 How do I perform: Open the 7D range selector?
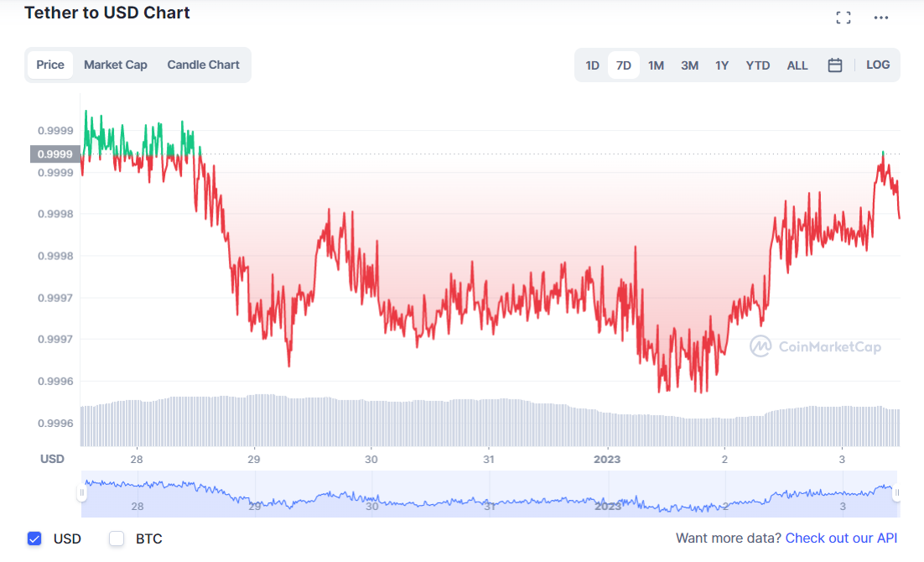pyautogui.click(x=623, y=64)
